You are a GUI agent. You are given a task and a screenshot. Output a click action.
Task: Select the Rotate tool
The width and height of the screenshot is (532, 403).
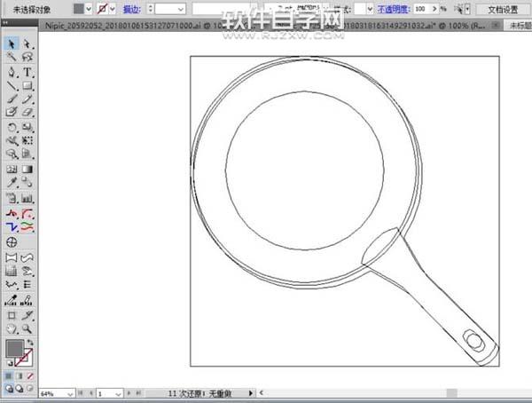tap(12, 128)
